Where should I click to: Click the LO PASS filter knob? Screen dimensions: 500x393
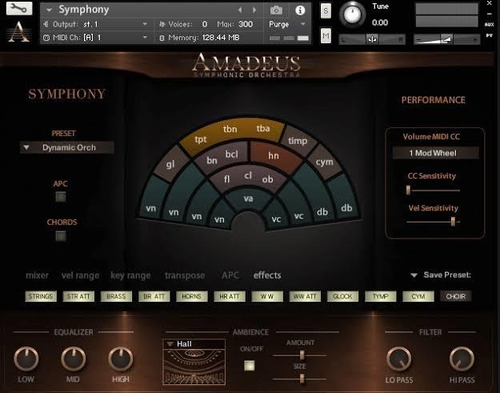pos(399,359)
